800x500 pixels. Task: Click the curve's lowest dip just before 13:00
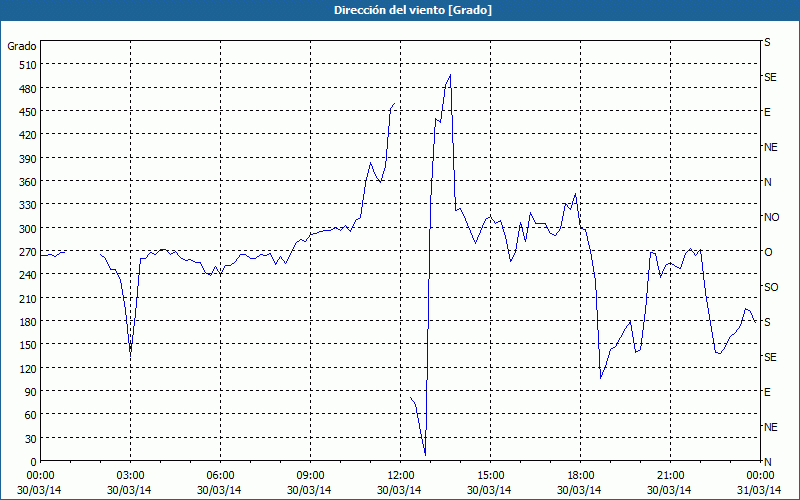pos(425,455)
